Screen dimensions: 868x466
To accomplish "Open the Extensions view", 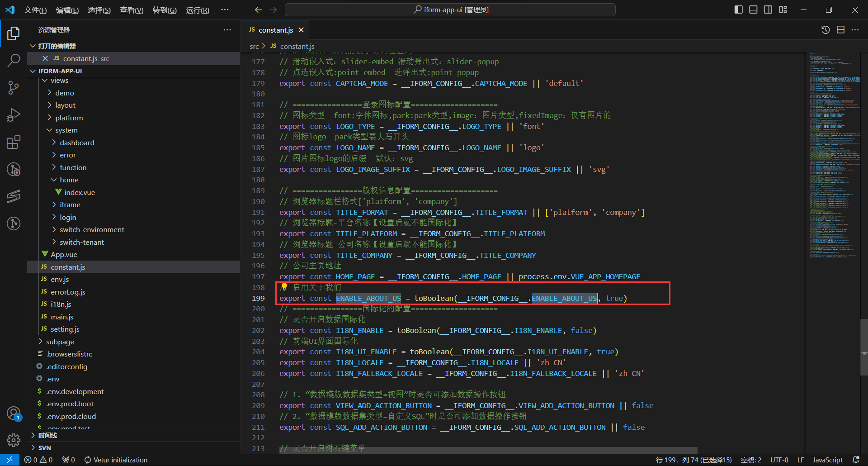I will [14, 143].
